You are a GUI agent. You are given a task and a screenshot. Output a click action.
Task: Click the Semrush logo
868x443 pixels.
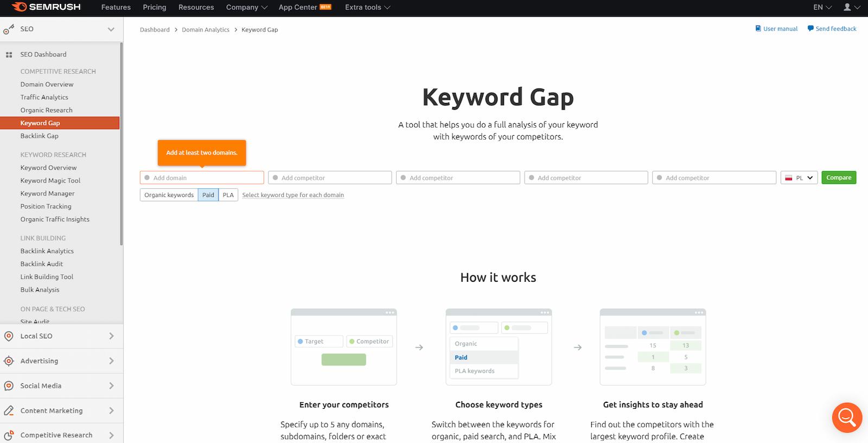[46, 7]
